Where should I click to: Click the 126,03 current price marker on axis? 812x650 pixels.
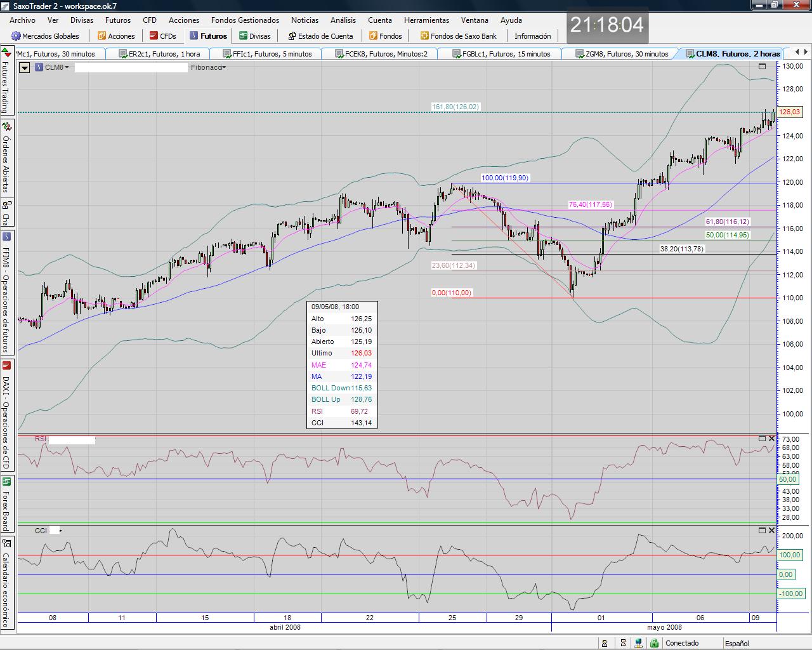pos(790,112)
